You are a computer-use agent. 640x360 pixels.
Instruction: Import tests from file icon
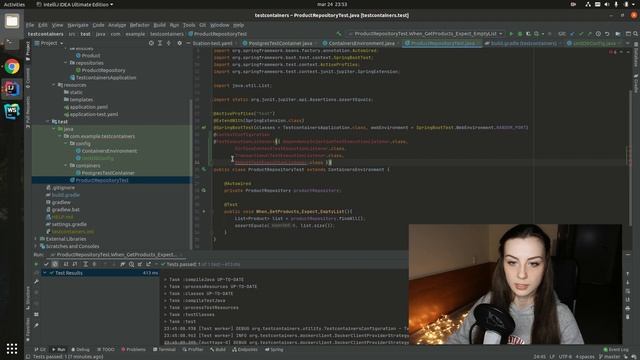tap(140, 264)
